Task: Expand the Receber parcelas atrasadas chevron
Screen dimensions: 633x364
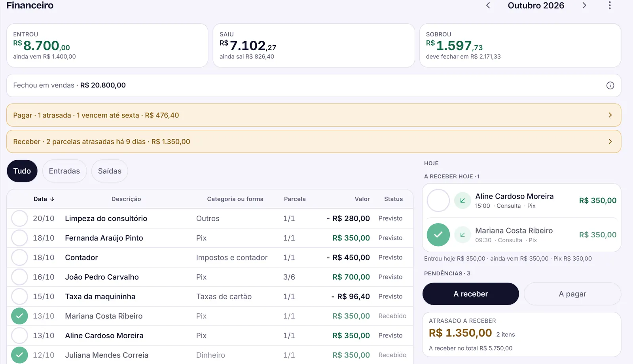Action: pyautogui.click(x=610, y=142)
